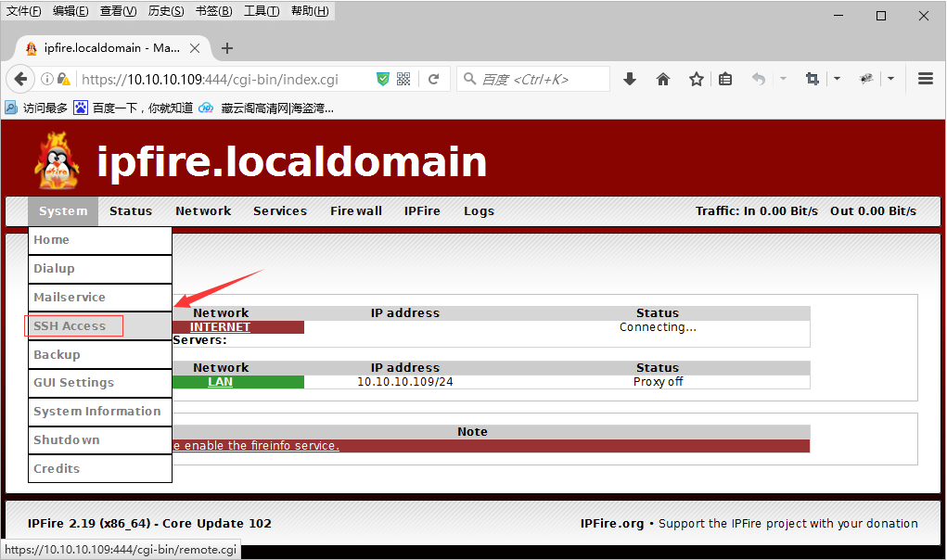
Task: Click the undo curved-arrow toolbar icon
Action: pos(759,79)
